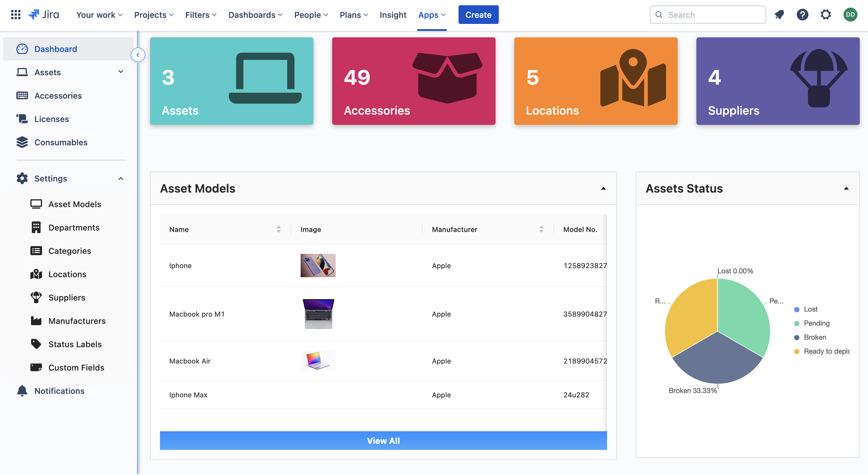Click the Create button
The height and width of the screenshot is (475, 868).
(478, 15)
